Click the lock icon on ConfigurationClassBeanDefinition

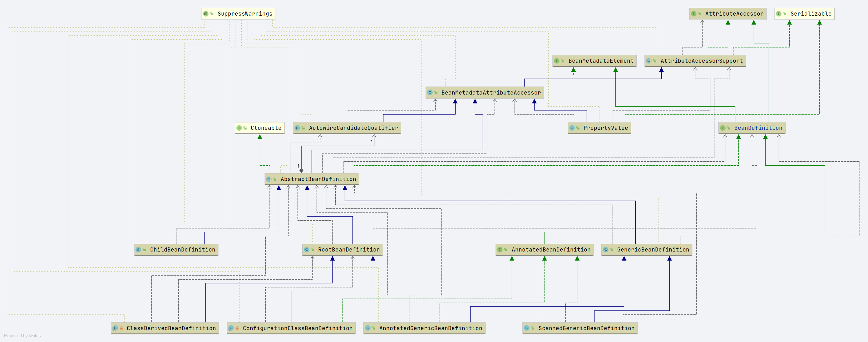point(237,328)
